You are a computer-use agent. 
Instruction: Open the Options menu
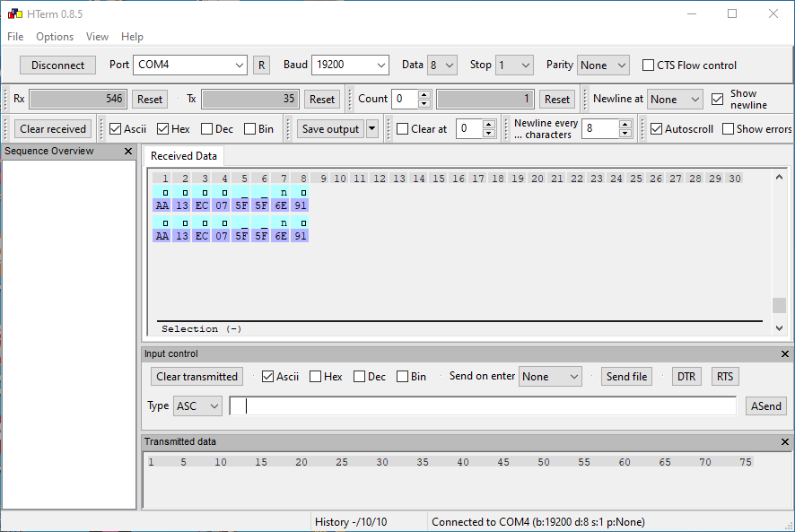coord(55,37)
